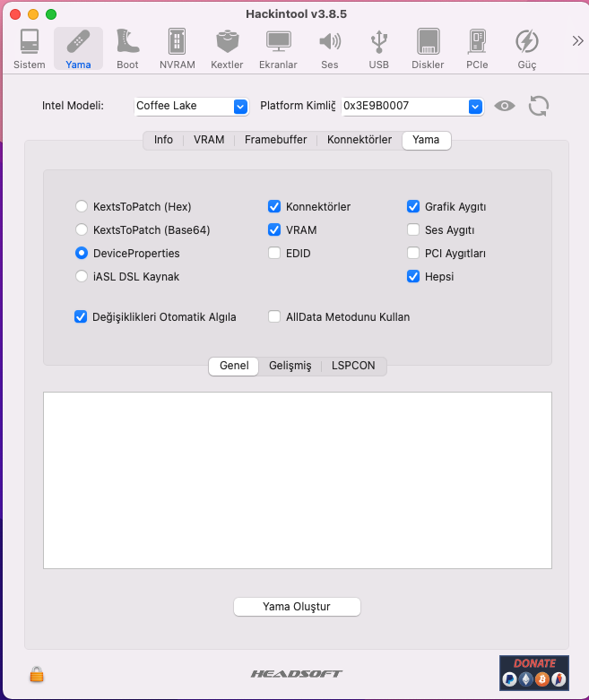Enable the EDID checkbox
This screenshot has width=589, height=700.
(x=274, y=254)
